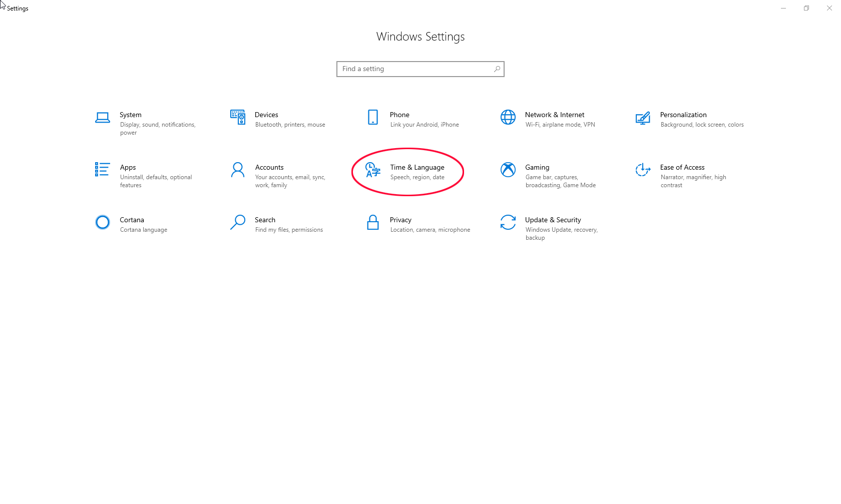Click 'Background, lock screen, colors' description
841x504 pixels.
(x=702, y=125)
